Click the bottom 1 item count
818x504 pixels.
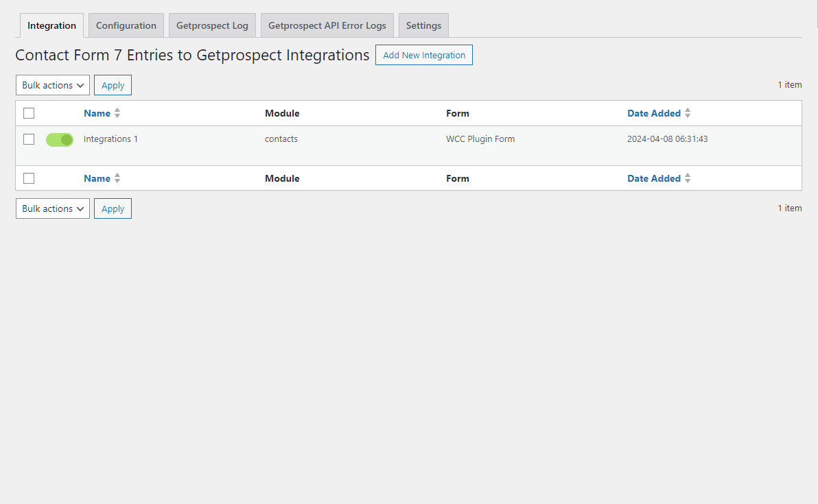pos(790,208)
